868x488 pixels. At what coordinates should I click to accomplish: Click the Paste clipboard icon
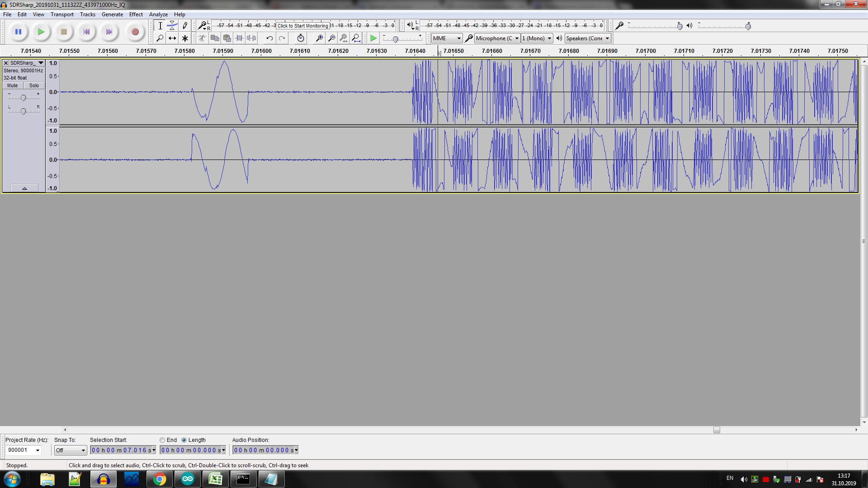pos(227,38)
